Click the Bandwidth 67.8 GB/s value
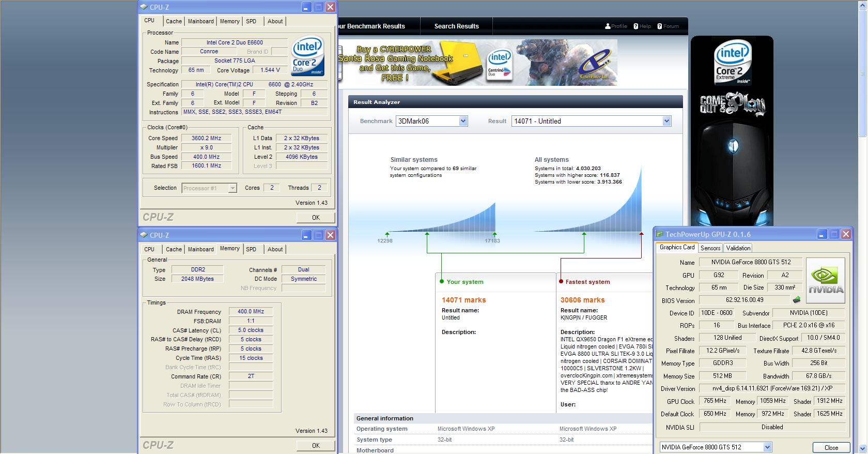 coord(819,376)
